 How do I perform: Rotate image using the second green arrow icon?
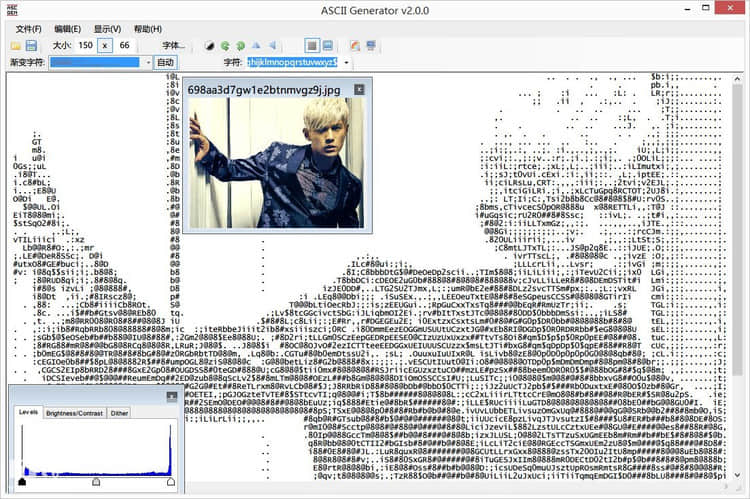241,45
